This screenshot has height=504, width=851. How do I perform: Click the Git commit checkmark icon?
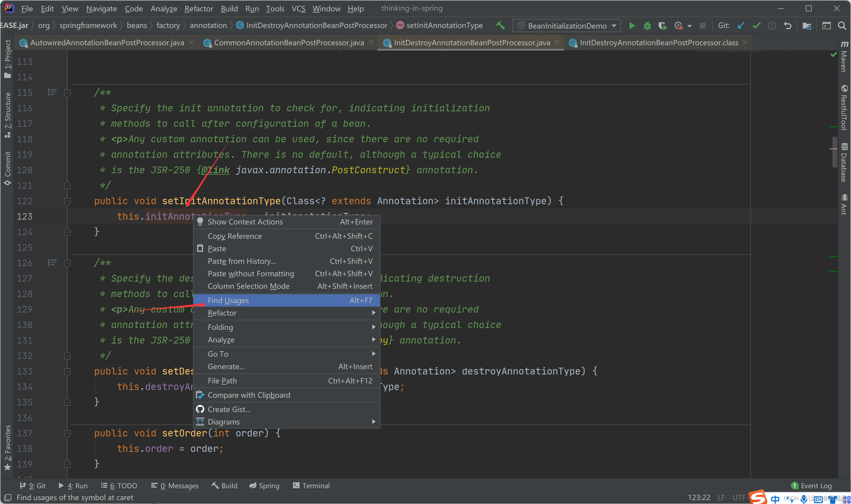click(756, 26)
